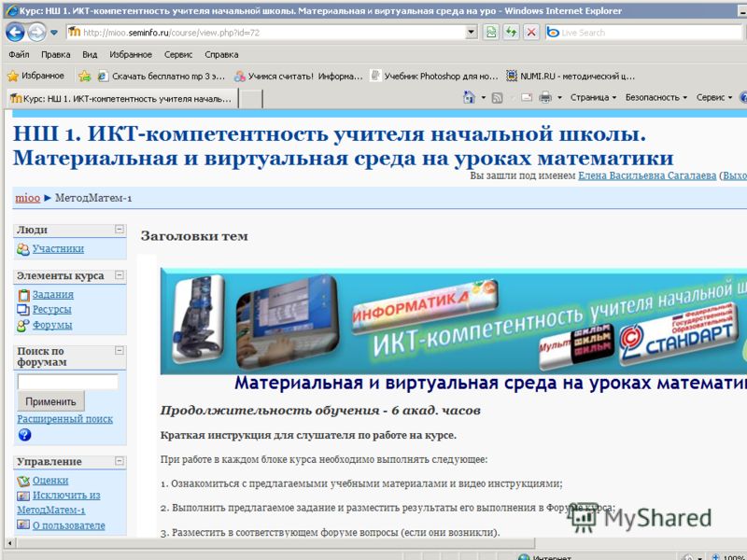Click the О пользователе icon

(22, 525)
